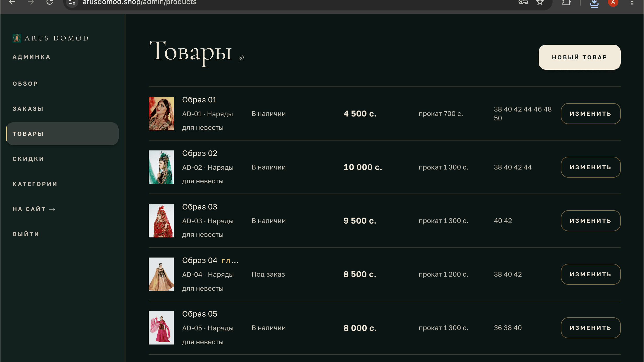Open Обзор in sidebar
The width and height of the screenshot is (644, 362).
tap(25, 84)
